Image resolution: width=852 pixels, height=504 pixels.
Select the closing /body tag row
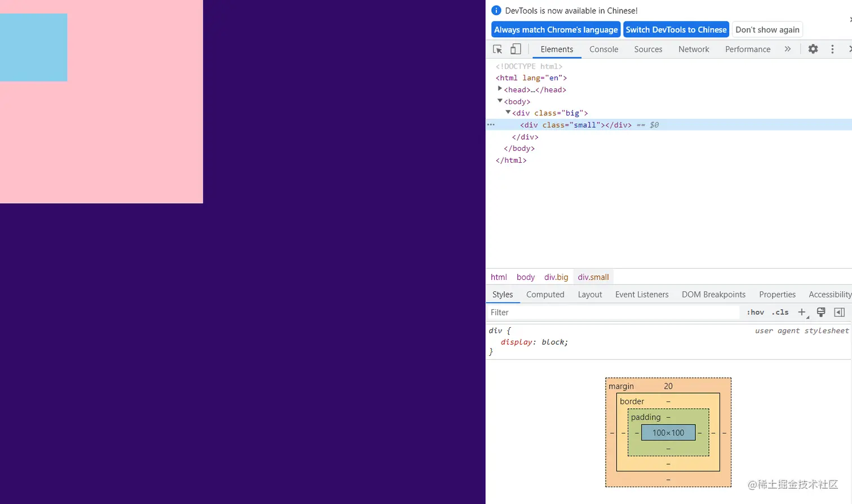coord(519,148)
